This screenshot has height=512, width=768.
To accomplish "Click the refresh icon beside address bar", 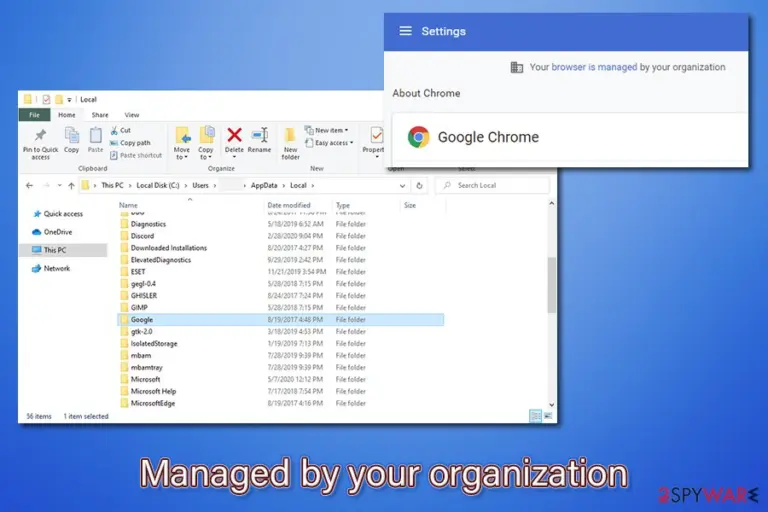I will [419, 186].
